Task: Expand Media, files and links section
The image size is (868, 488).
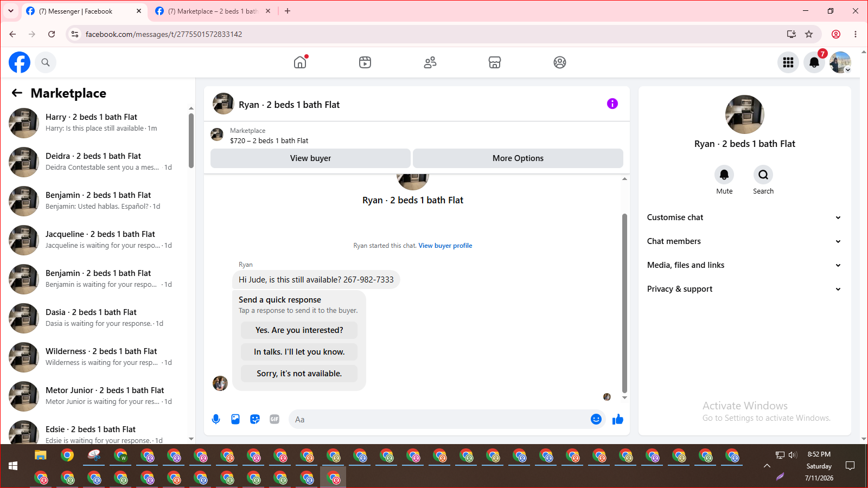Action: (x=744, y=265)
